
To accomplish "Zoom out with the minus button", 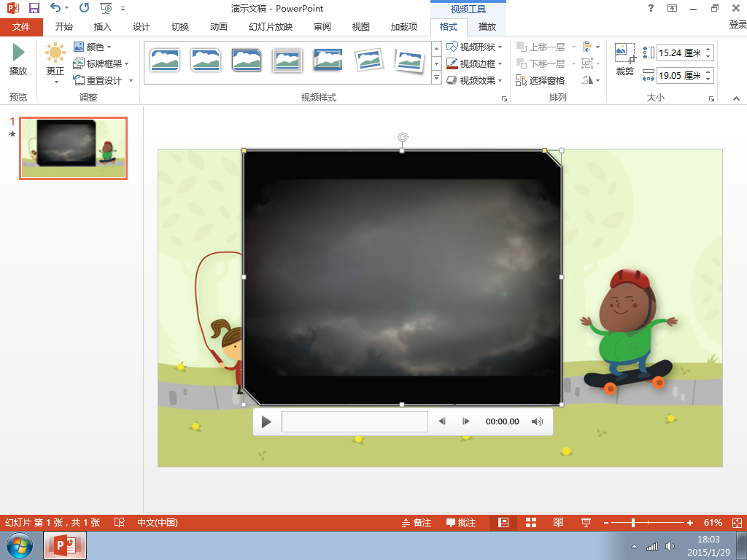I will (x=606, y=522).
